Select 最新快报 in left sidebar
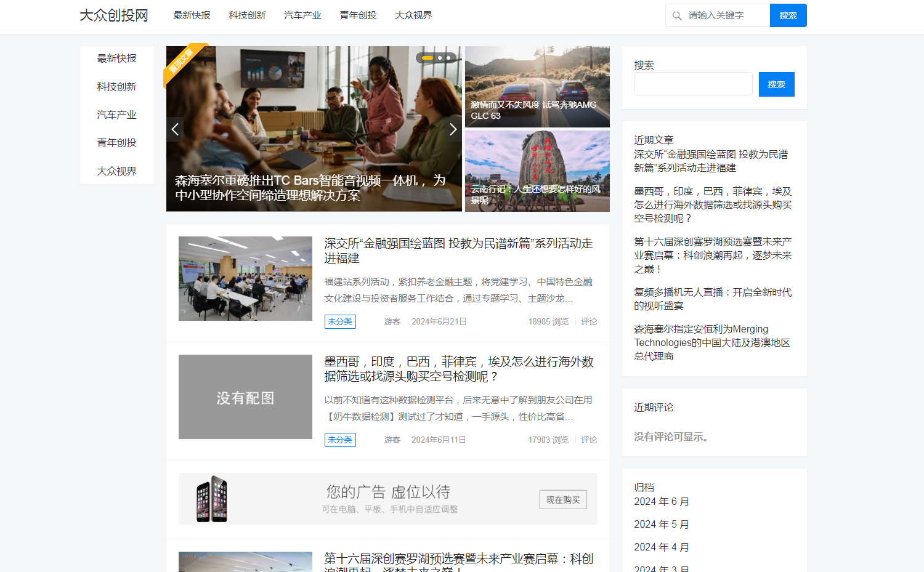Viewport: 924px width, 572px height. coord(116,58)
